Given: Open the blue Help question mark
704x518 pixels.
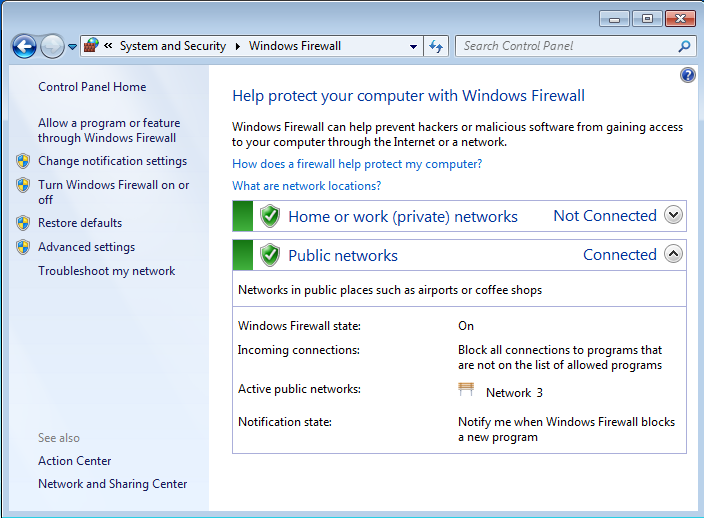Looking at the screenshot, I should click(x=687, y=75).
